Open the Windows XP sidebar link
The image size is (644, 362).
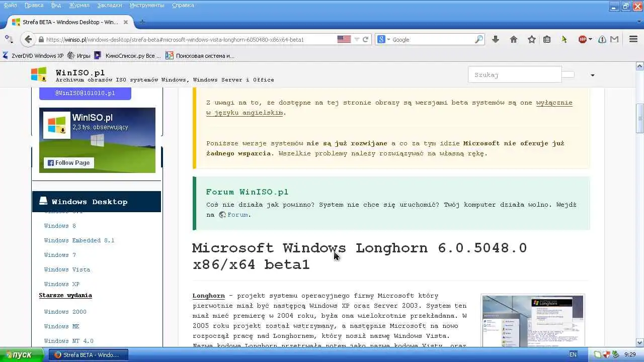(61, 284)
